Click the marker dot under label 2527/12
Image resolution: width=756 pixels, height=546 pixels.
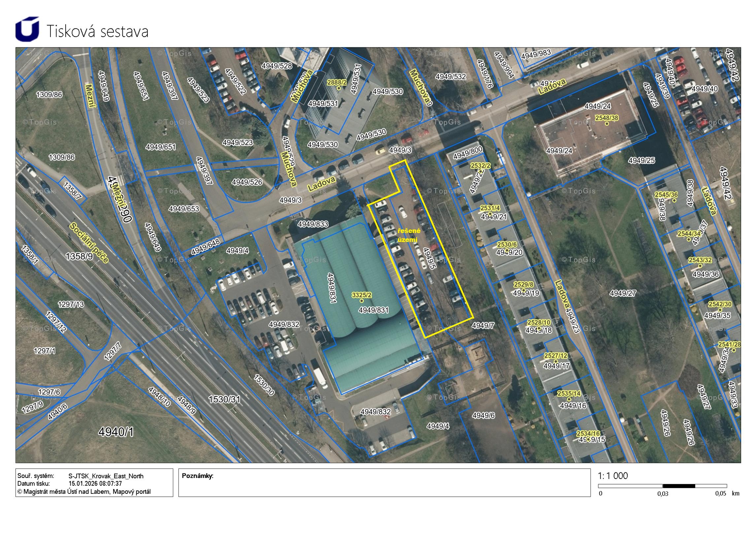556,361
